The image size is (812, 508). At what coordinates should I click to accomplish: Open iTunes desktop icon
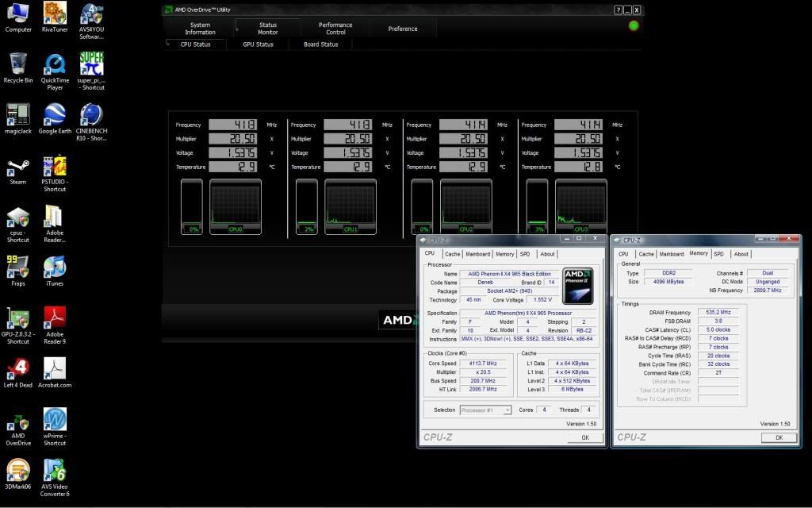[55, 271]
